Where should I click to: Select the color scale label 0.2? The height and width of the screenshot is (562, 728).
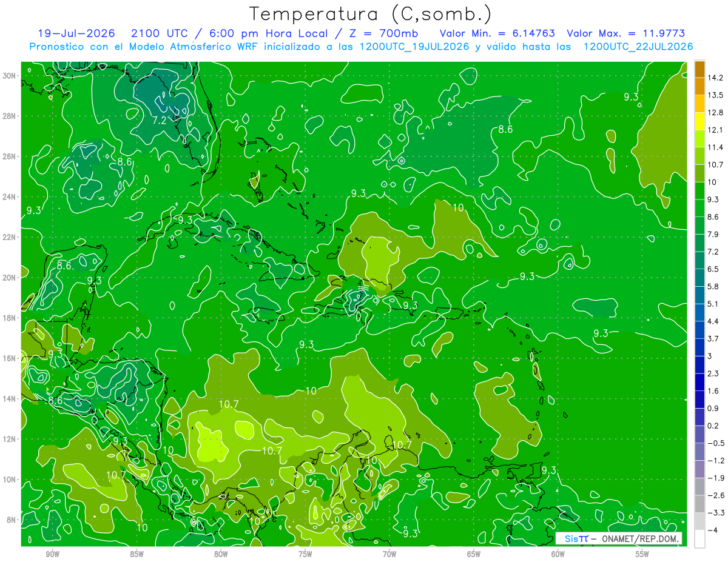click(x=713, y=426)
